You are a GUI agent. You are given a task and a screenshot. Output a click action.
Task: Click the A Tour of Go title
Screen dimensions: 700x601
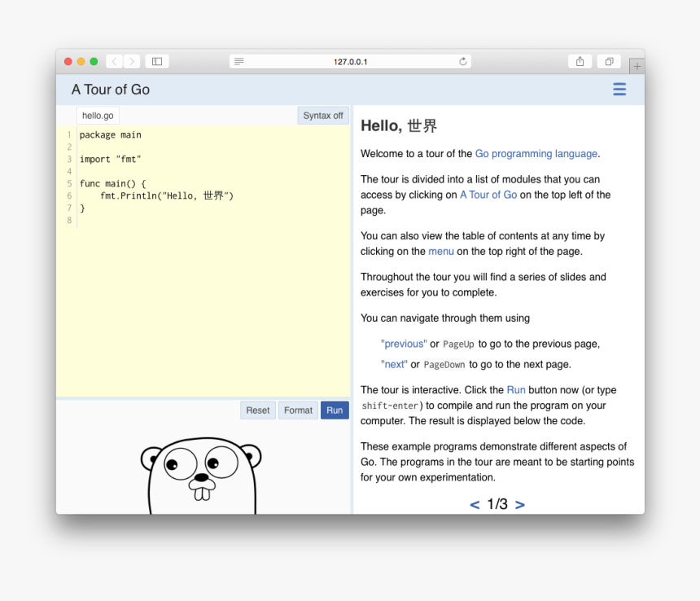point(109,90)
